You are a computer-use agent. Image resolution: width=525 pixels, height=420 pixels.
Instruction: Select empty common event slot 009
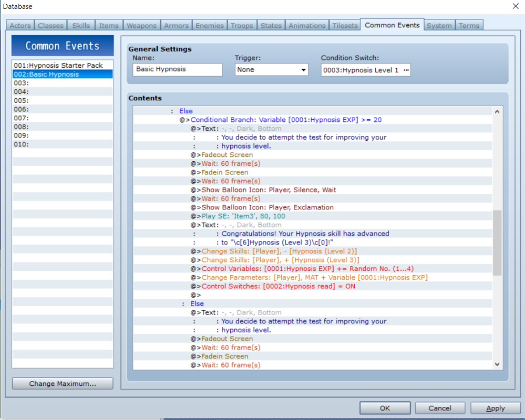coord(63,135)
